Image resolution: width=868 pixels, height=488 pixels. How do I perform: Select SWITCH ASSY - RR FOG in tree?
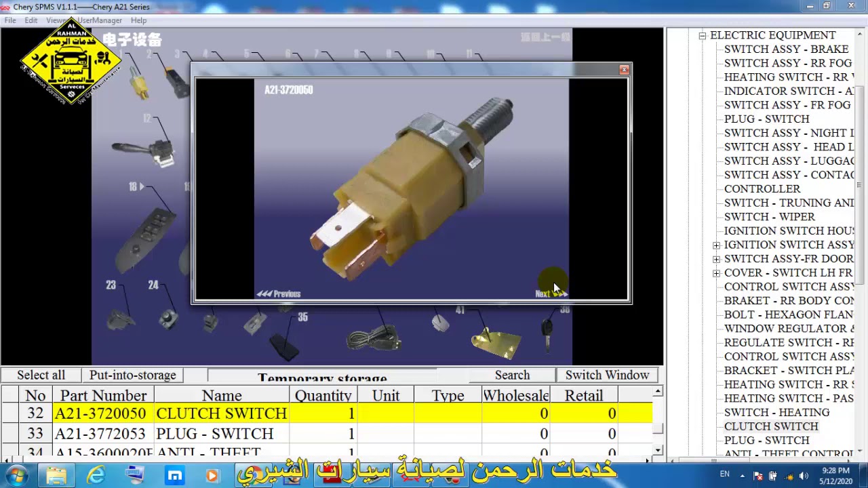[788, 63]
